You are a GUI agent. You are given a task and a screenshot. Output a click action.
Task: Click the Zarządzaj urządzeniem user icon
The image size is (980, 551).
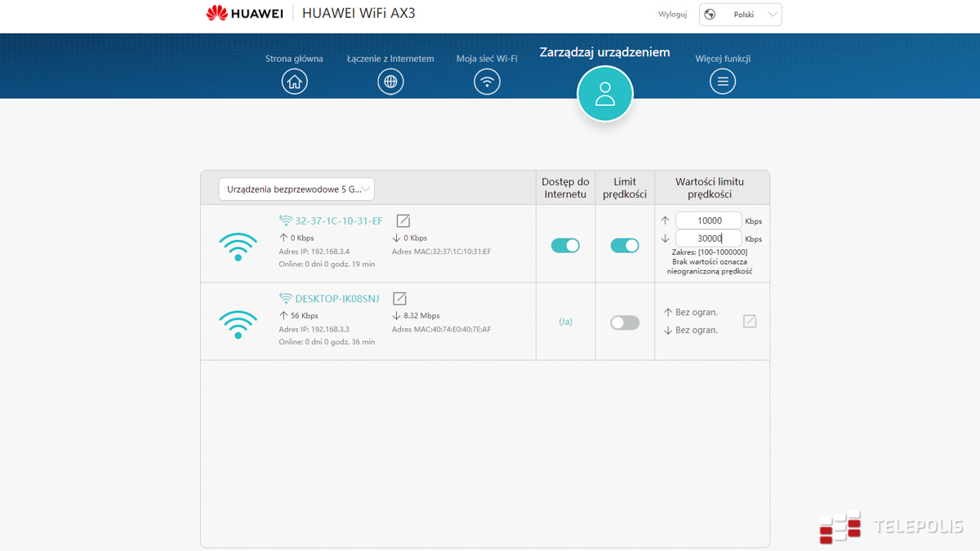[x=604, y=94]
